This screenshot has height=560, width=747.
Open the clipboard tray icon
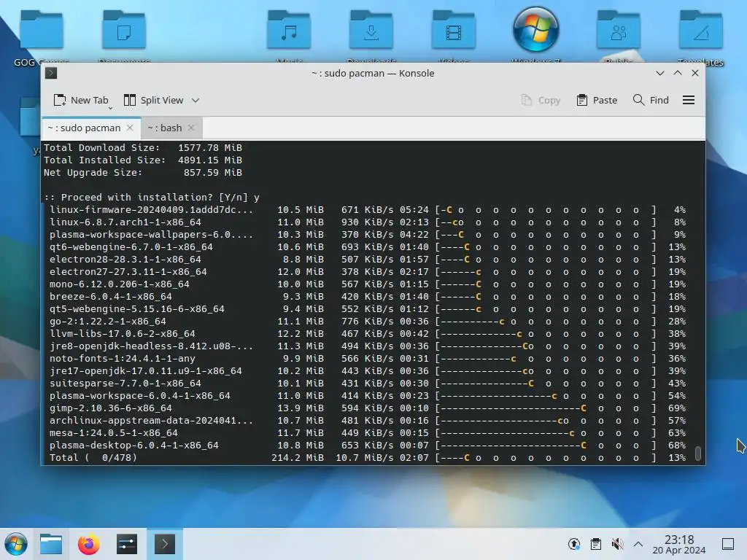click(x=595, y=544)
